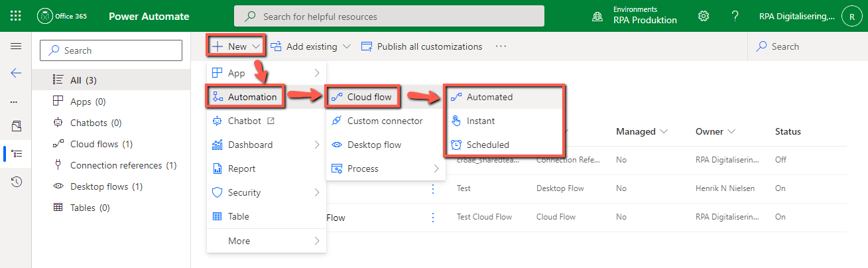
Task: Open row options for the Test row
Action: [x=433, y=188]
